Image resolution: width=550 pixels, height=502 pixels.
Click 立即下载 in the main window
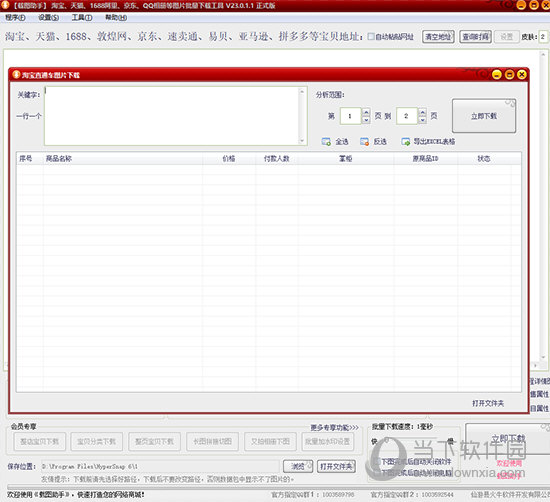click(x=508, y=439)
